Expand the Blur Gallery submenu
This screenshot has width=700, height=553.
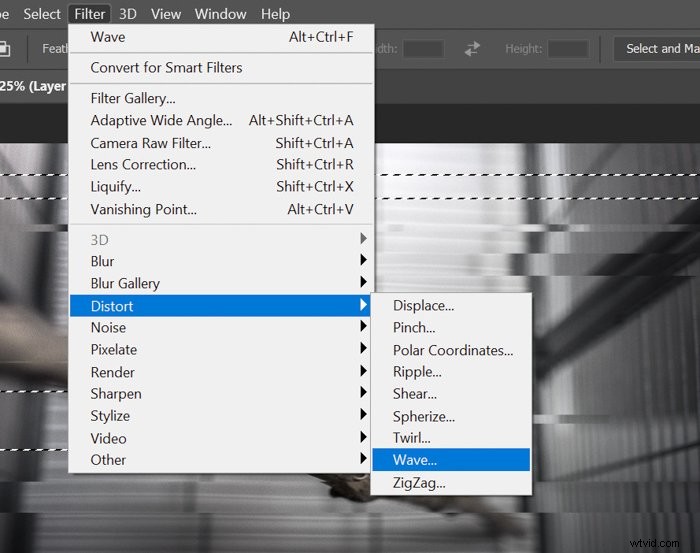point(221,283)
